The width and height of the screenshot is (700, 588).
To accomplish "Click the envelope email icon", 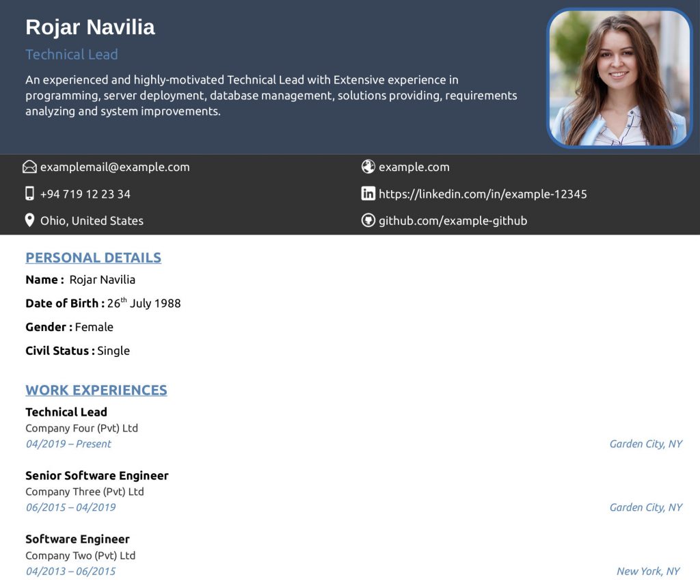I will coord(29,167).
